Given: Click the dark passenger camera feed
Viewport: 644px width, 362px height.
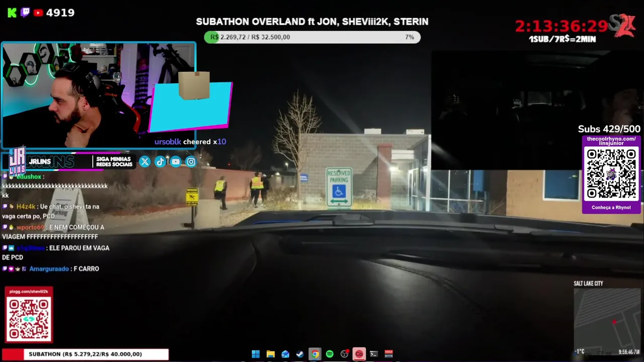Looking at the screenshot, I should (x=537, y=110).
